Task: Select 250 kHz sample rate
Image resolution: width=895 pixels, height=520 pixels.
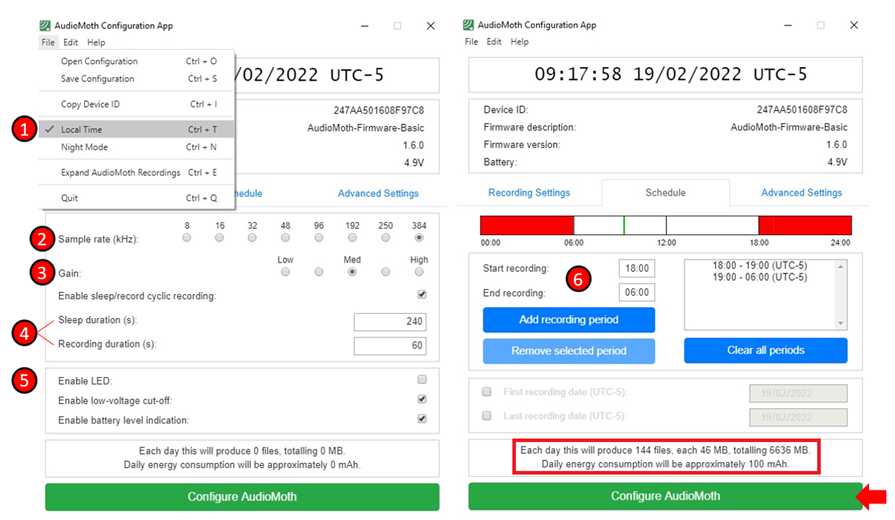Action: tap(385, 237)
